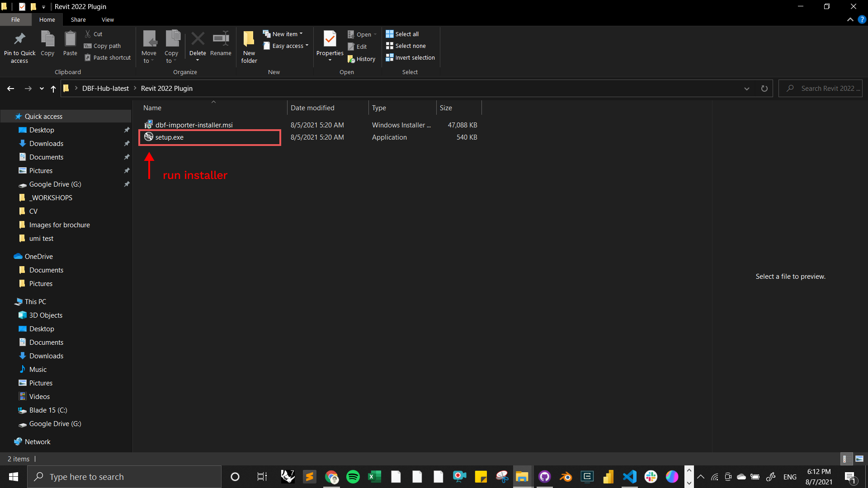Switch to the Home tab

coord(47,19)
